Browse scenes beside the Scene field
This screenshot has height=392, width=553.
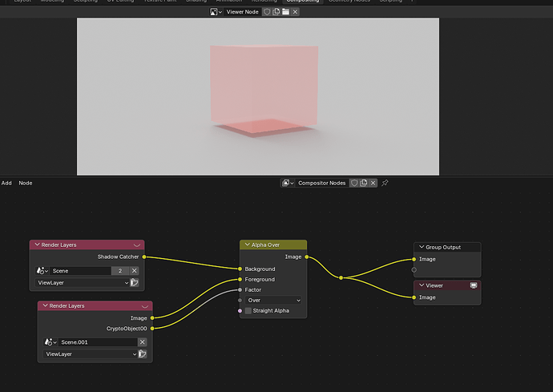[x=42, y=271]
